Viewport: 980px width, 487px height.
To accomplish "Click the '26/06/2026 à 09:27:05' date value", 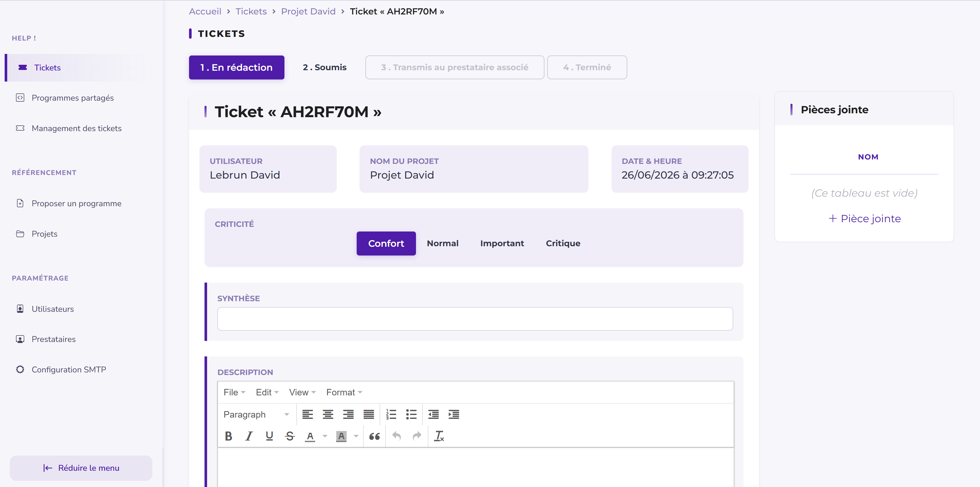I will point(677,175).
